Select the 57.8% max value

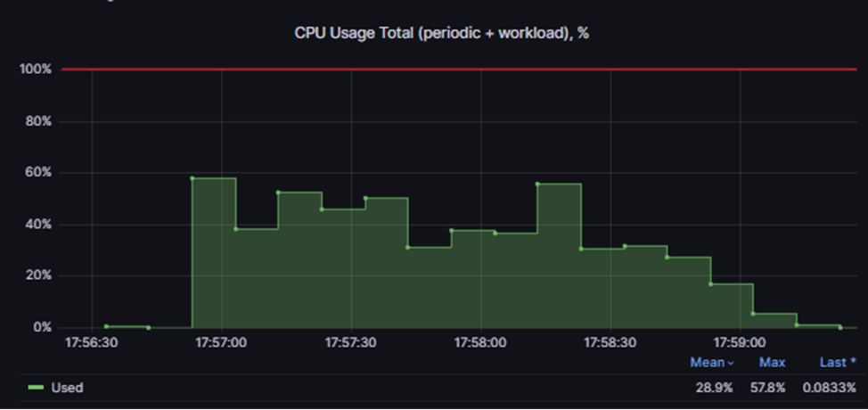click(767, 388)
